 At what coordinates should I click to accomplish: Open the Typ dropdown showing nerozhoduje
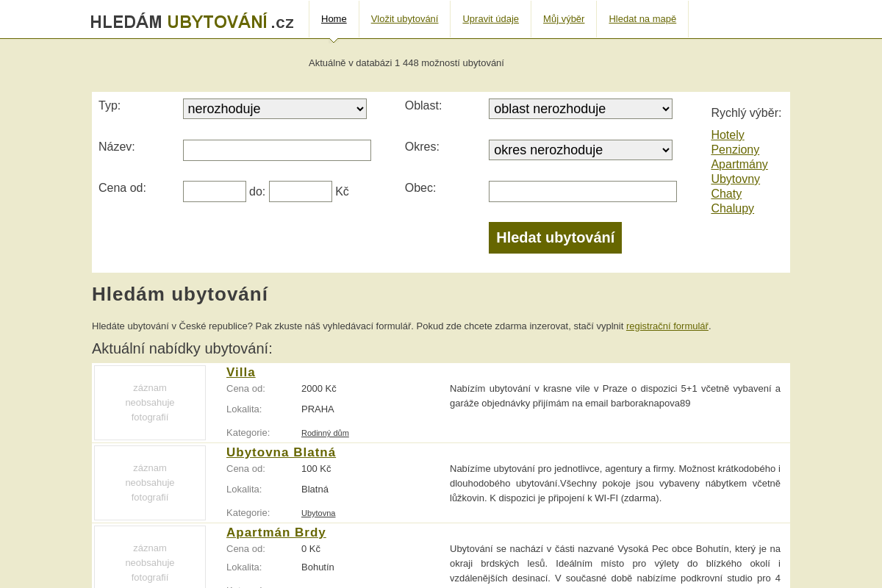pos(274,108)
